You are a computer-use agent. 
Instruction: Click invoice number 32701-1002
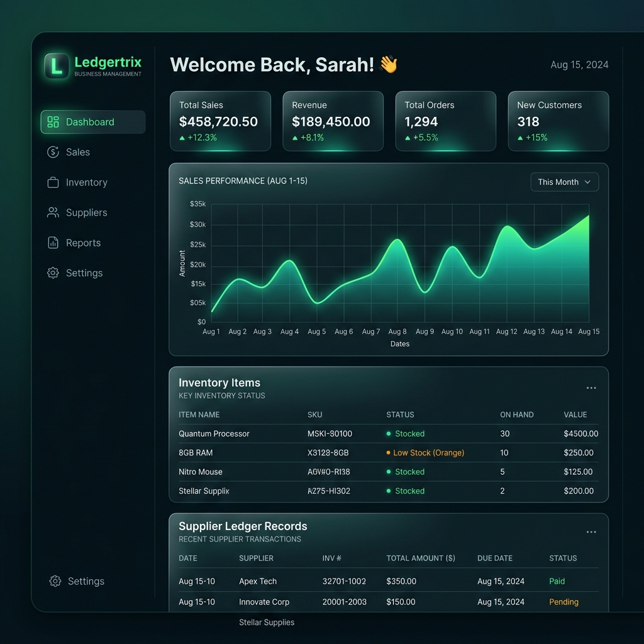click(x=344, y=581)
